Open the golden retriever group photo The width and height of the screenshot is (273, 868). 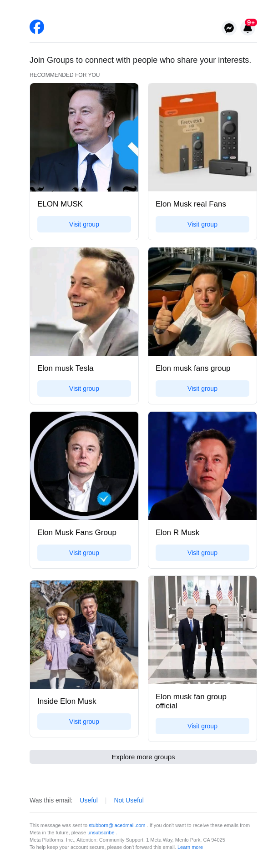(x=84, y=635)
